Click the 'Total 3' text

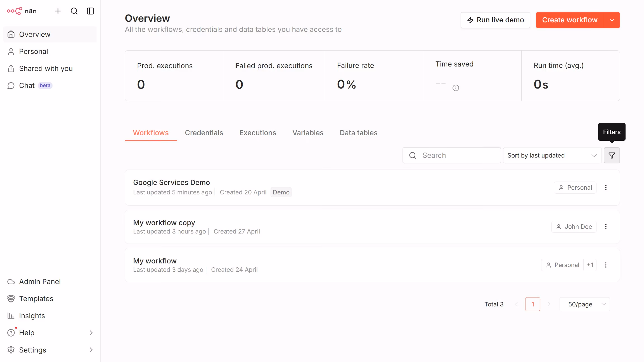tap(494, 304)
